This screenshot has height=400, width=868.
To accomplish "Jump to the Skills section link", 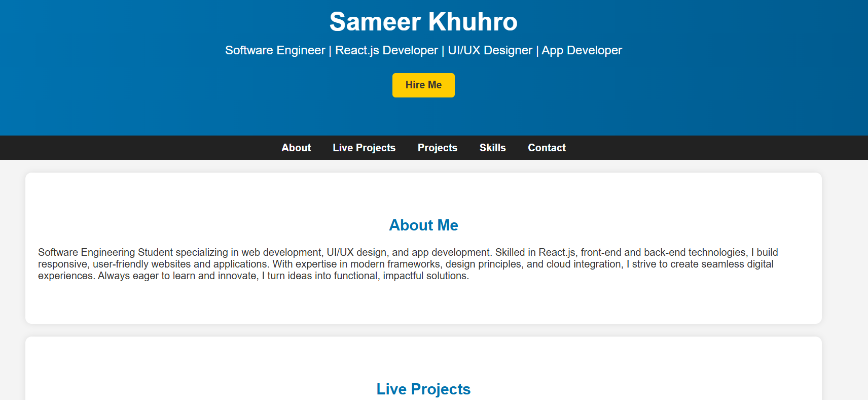I will coord(493,148).
